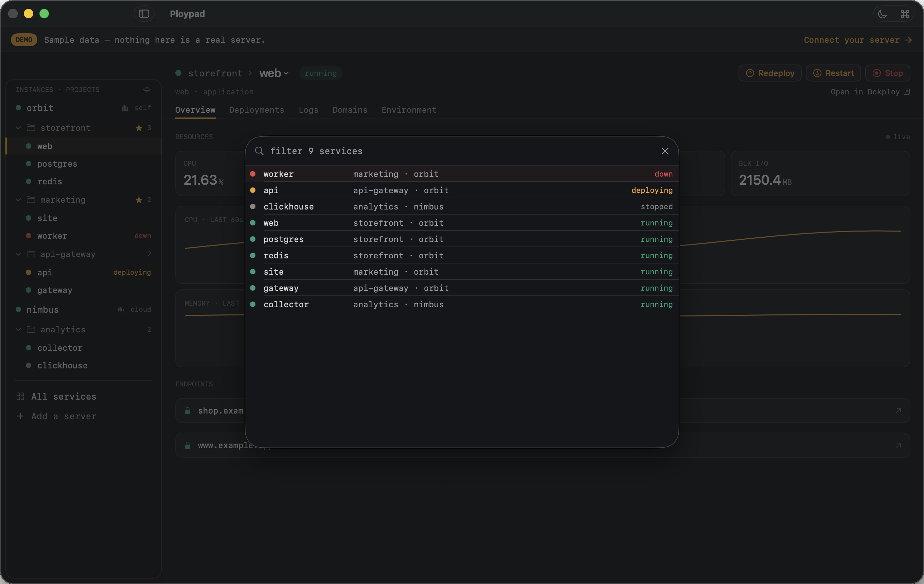The width and height of the screenshot is (924, 584).
Task: Select api in the sidebar tree
Action: pos(84,272)
